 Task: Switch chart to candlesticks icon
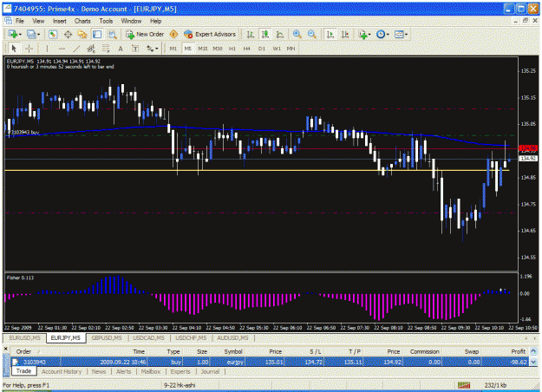tap(265, 34)
